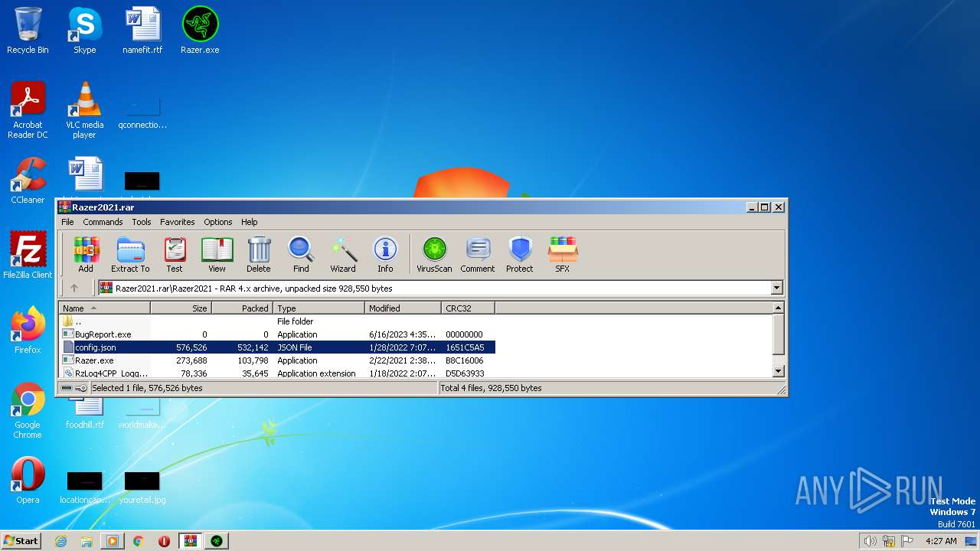Launch the Wizard wand tool
Viewport: 980px width, 551px height.
click(343, 254)
